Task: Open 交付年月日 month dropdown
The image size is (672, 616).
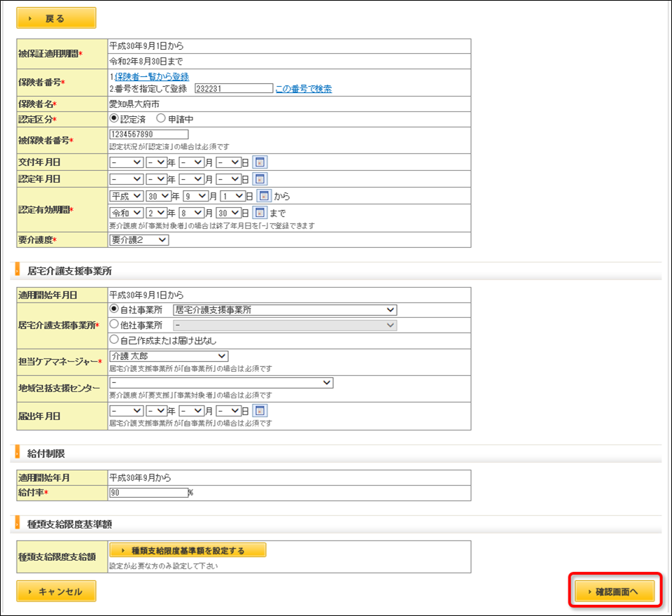Action: [x=191, y=162]
